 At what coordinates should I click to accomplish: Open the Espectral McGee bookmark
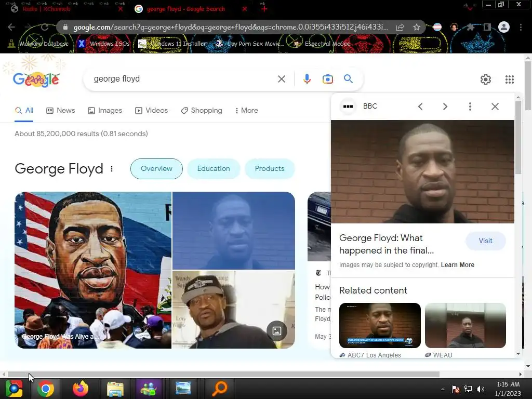(x=322, y=44)
